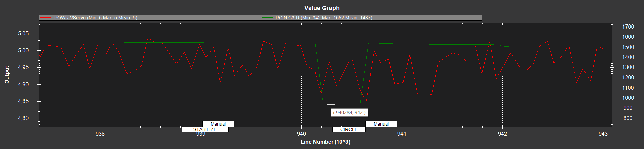Click the 1100 right axis value
The image size is (644, 149).
pos(628,88)
